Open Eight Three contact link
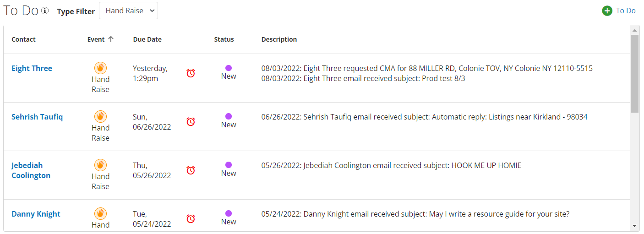The image size is (644, 234). click(32, 68)
